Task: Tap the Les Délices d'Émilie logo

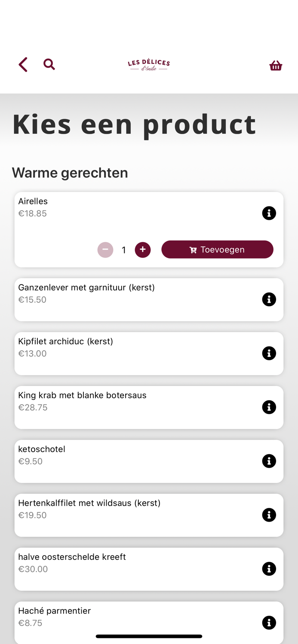Action: [149, 65]
